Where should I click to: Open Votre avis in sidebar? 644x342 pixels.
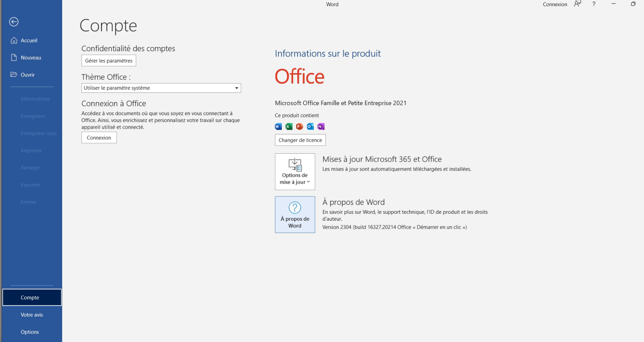[x=32, y=315]
